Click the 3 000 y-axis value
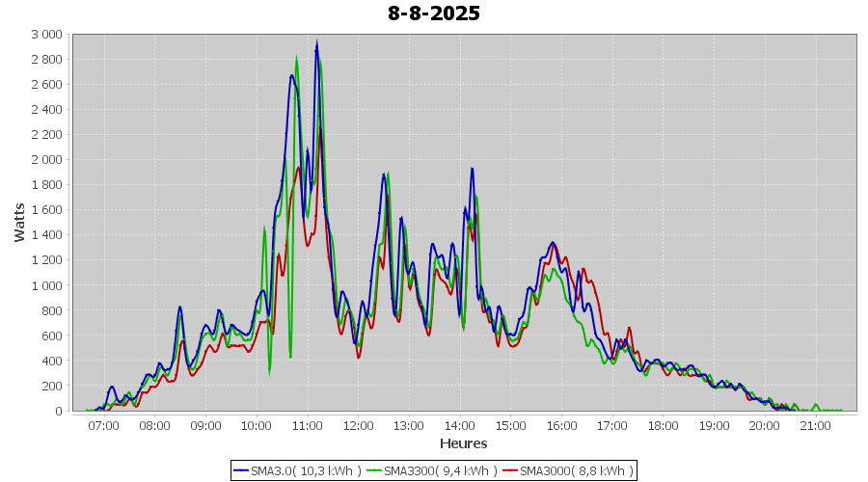The height and width of the screenshot is (482, 868). pyautogui.click(x=47, y=35)
